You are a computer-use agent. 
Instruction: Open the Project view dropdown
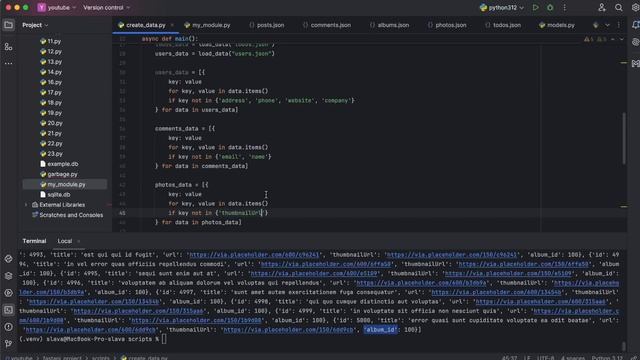pyautogui.click(x=35, y=25)
